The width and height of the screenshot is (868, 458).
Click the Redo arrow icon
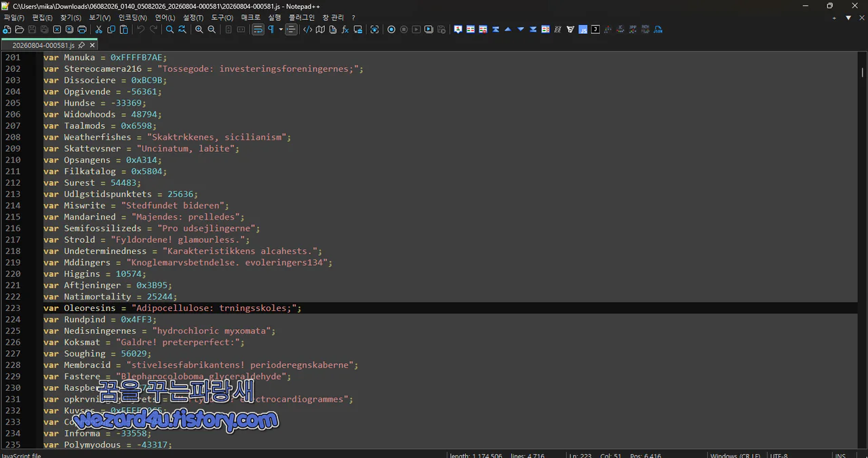(x=153, y=30)
